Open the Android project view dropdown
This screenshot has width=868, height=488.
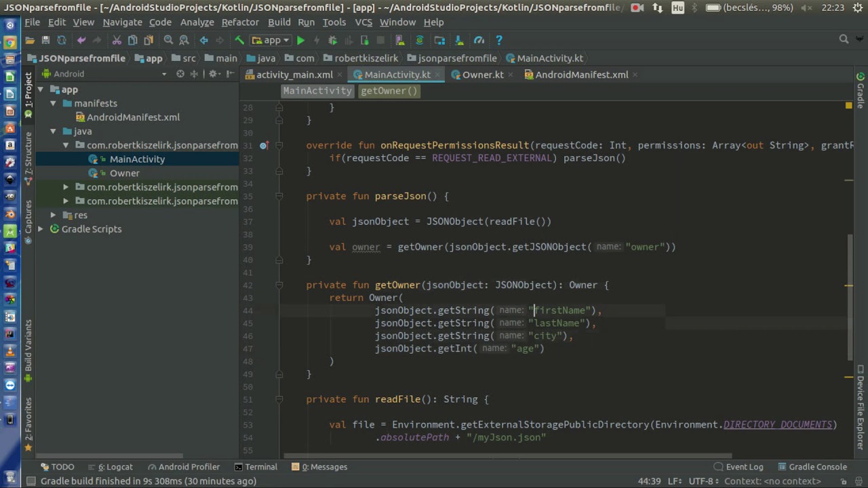[x=104, y=74]
